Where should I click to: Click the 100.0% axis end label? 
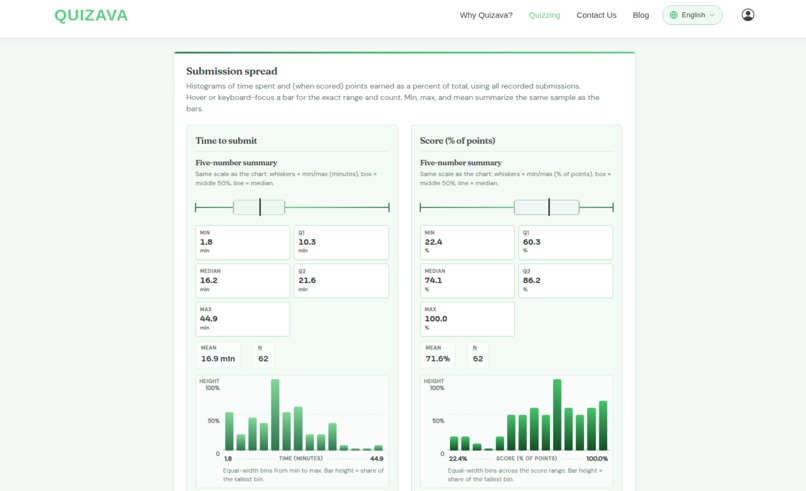tap(597, 458)
